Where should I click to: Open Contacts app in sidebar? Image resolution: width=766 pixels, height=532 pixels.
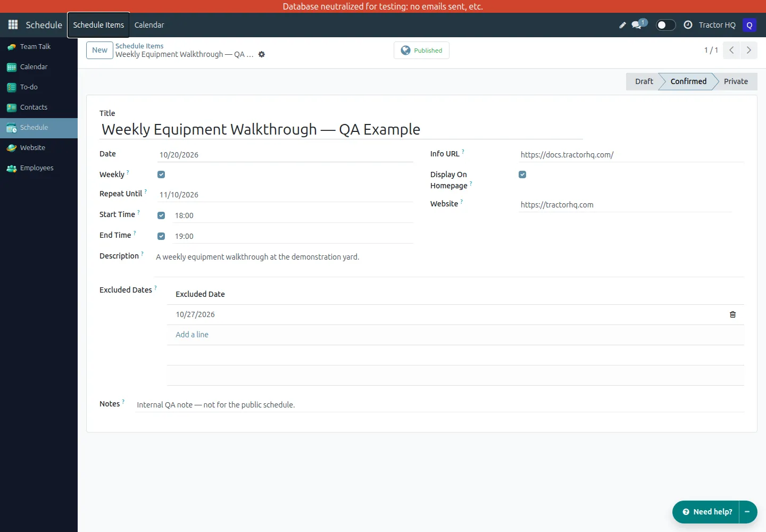39,107
